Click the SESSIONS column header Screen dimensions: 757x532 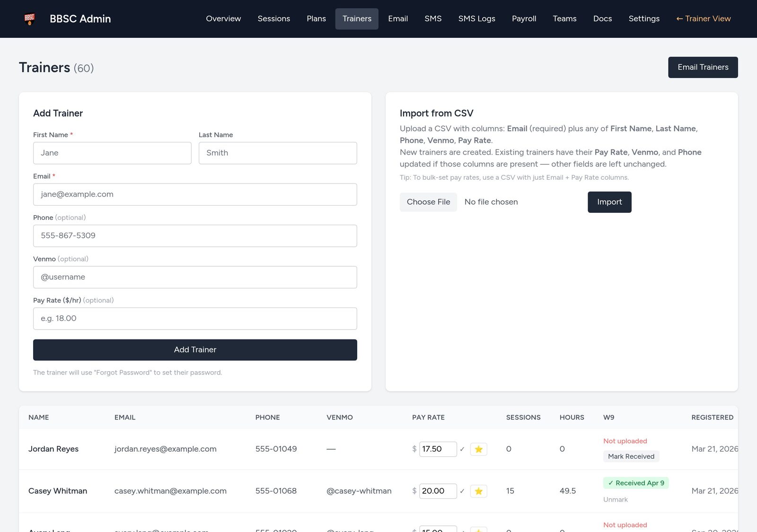[523, 418]
